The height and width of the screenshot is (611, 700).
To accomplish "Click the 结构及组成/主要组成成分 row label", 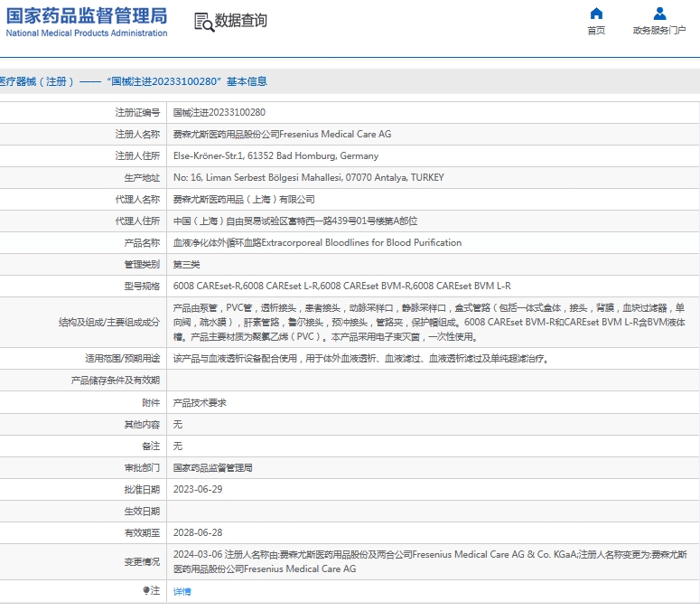I will (109, 322).
